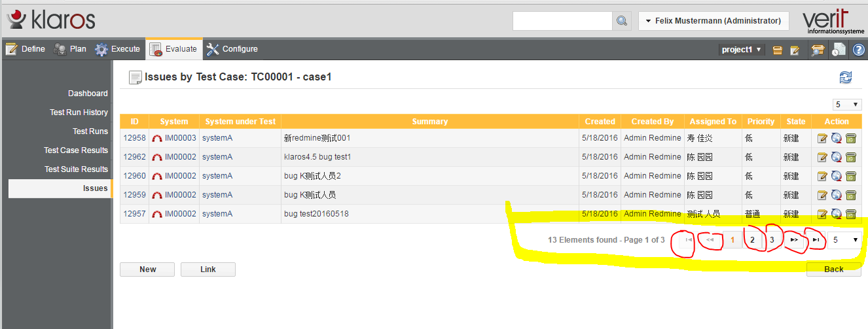Open issue 12962 in browser via globe icon

837,157
